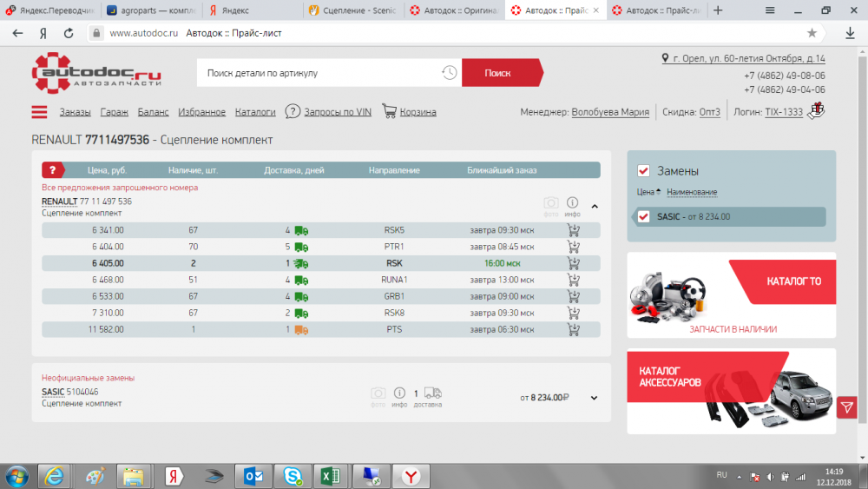Add the 6 341.00 RSK5 offer to cart

[x=574, y=230]
